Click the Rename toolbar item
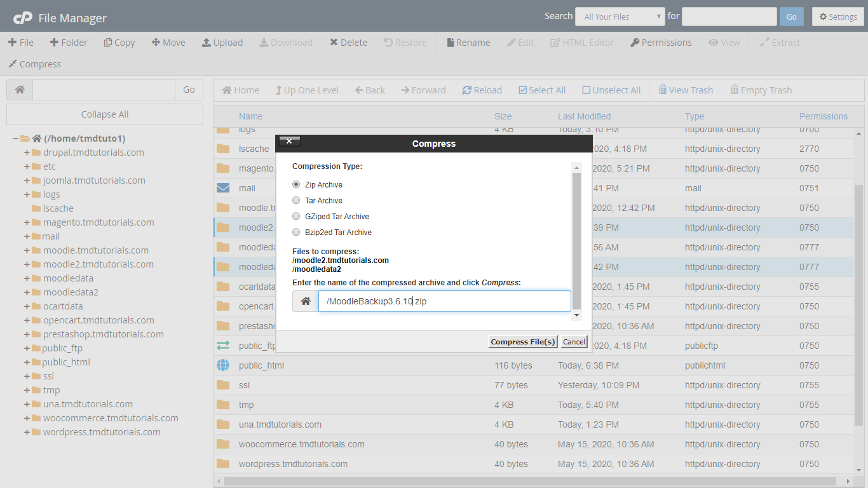Image resolution: width=868 pixels, height=488 pixels. [467, 43]
